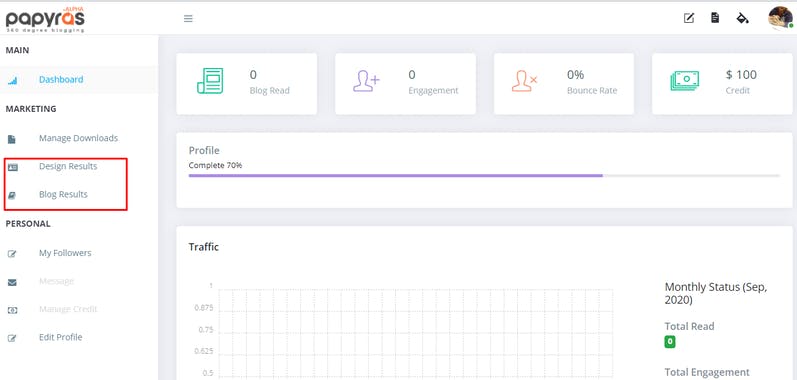
Task: Click the Bounce Rate label
Action: (x=592, y=90)
